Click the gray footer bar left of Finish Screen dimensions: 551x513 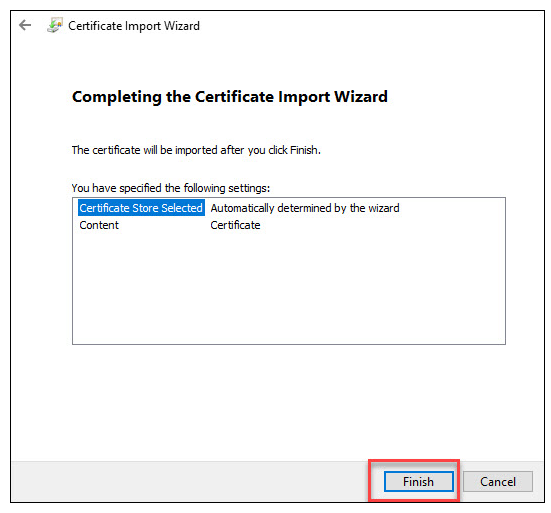pos(190,481)
